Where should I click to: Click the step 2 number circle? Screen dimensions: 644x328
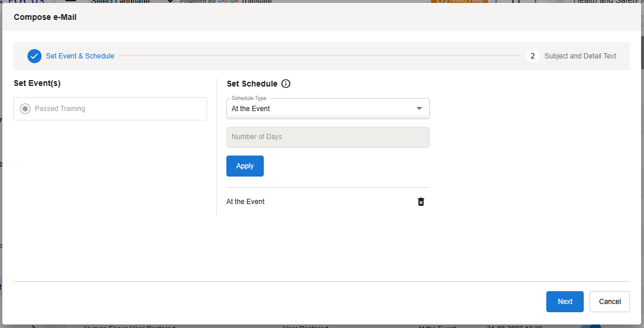[x=532, y=56]
